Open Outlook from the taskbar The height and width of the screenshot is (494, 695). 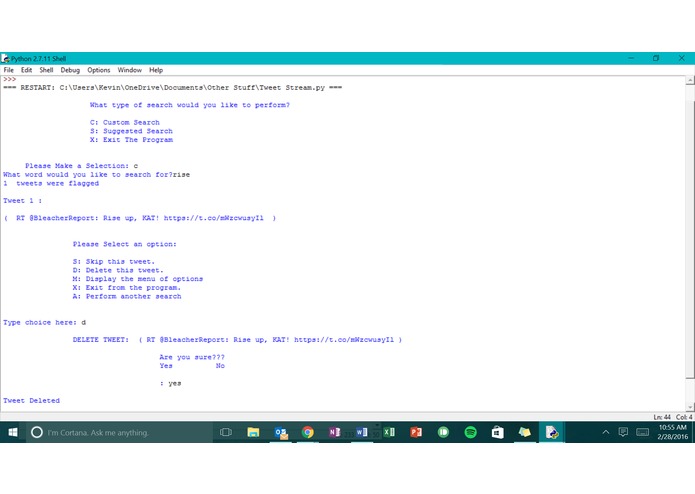(281, 432)
